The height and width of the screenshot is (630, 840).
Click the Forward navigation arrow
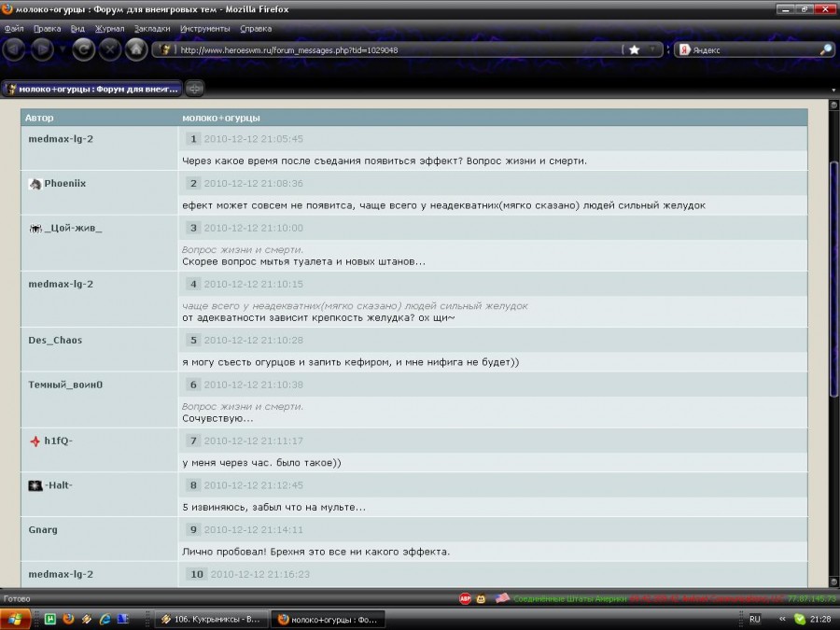(44, 49)
